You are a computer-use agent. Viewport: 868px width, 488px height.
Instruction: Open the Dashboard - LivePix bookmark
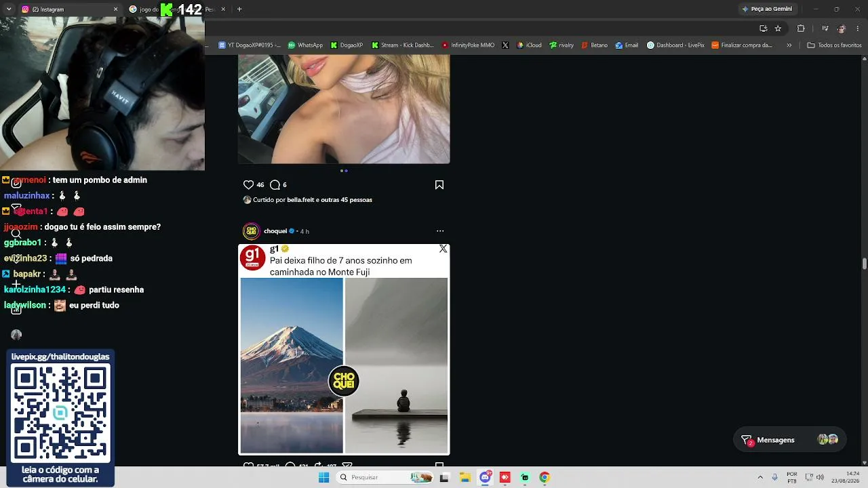(675, 45)
